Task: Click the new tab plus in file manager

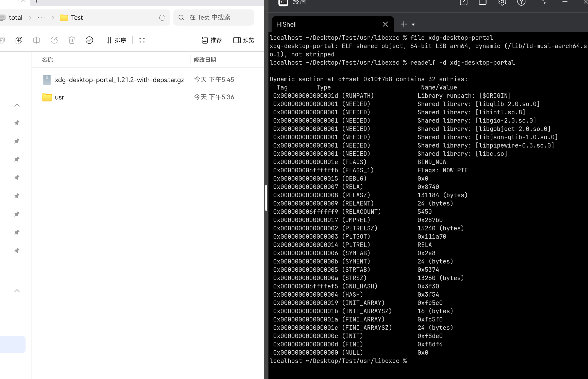Action: (x=36, y=1)
